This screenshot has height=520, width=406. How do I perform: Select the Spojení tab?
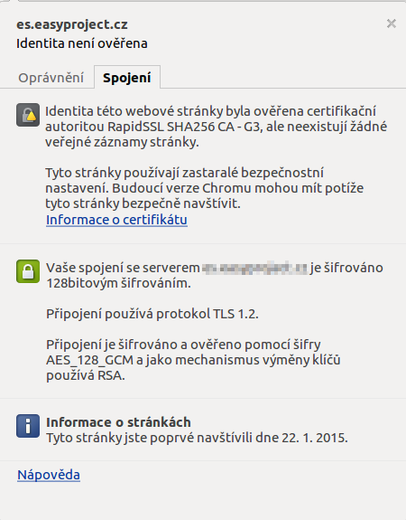127,78
